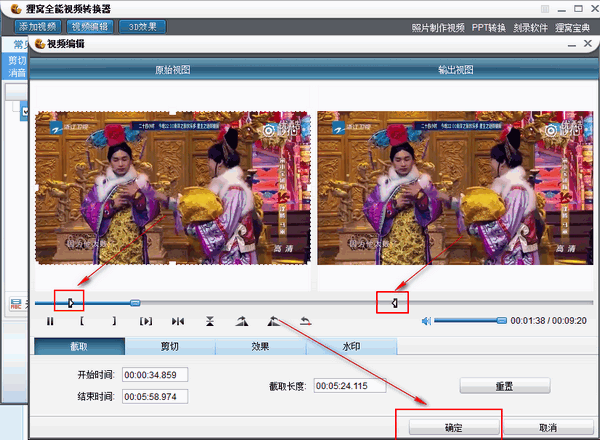The image size is (600, 440).
Task: Click the 开始时间 input field
Action: pos(155,375)
